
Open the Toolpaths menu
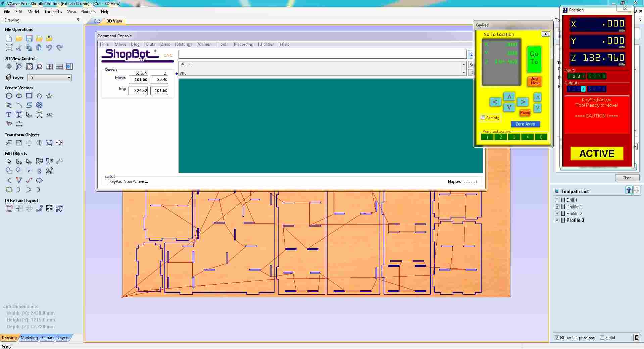pyautogui.click(x=53, y=11)
